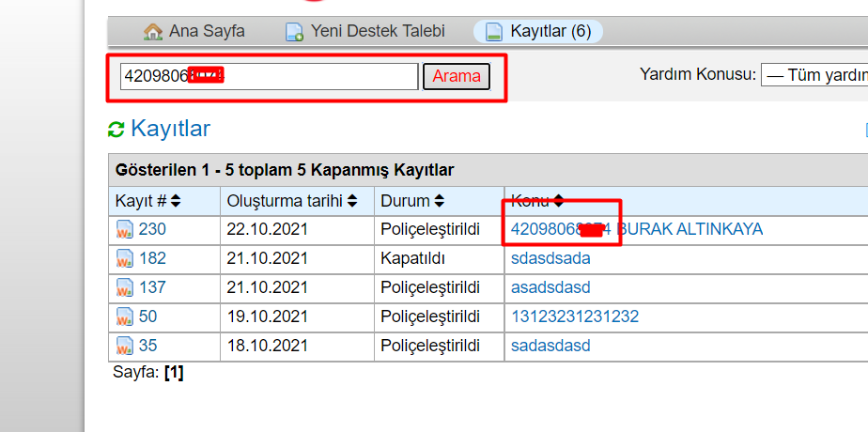
Task: Go to Yeni Destek Talebi
Action: tap(379, 32)
